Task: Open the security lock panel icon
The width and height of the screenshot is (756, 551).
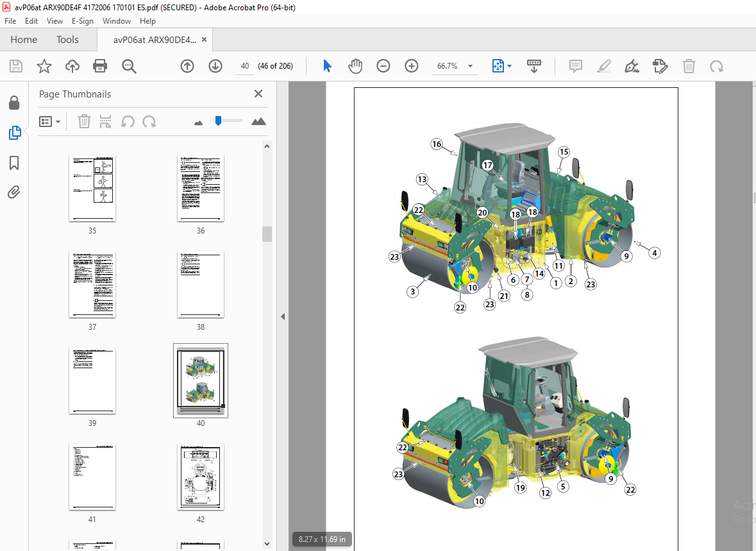Action: (14, 103)
